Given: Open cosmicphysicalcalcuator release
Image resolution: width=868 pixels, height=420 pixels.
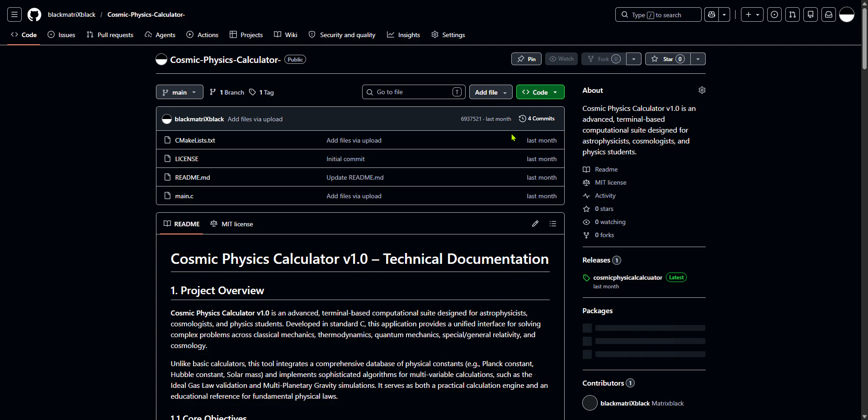Looking at the screenshot, I should click(x=627, y=277).
